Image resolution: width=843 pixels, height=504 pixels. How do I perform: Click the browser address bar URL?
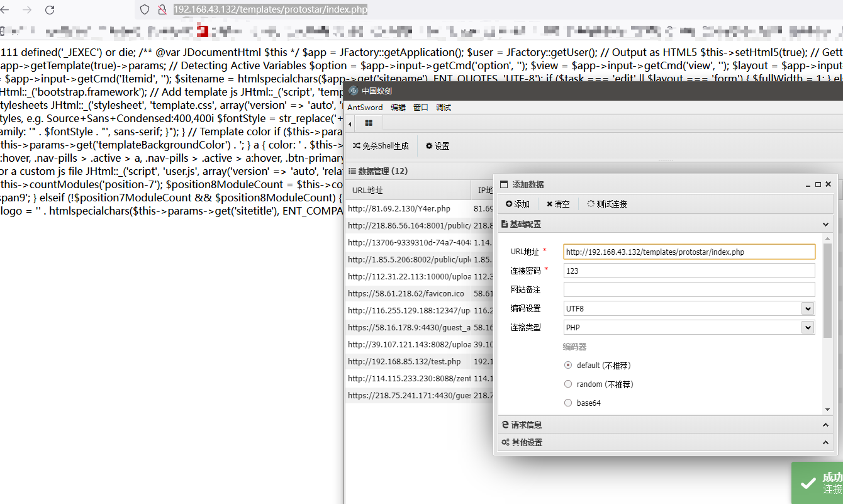click(271, 9)
